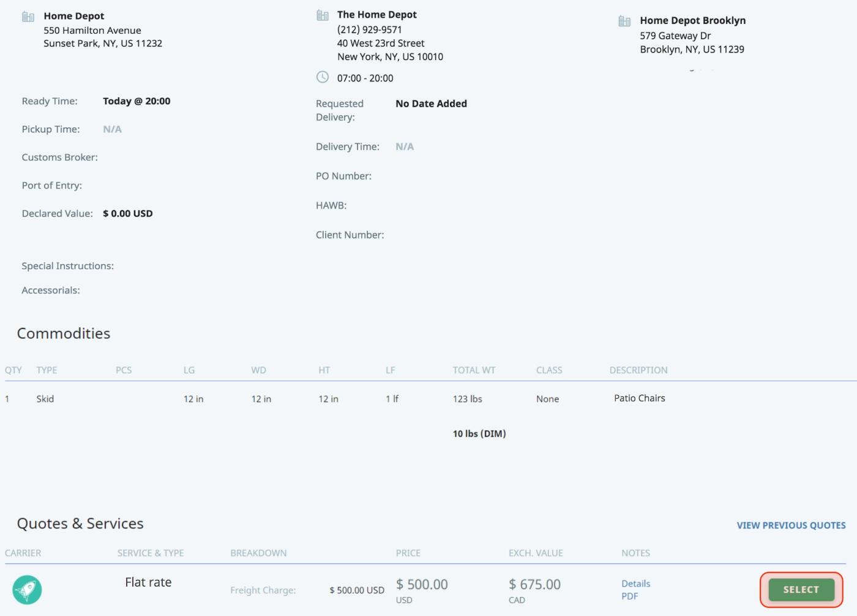Click the DESCRIPTION column header

638,370
